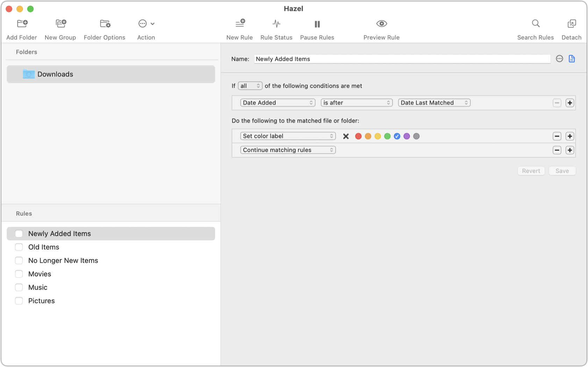Choose the yellow color label
This screenshot has width=588, height=367.
tap(378, 136)
